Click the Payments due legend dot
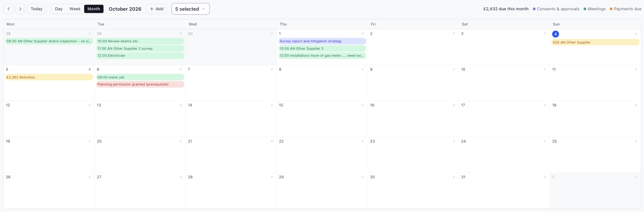Image resolution: width=644 pixels, height=212 pixels. (x=611, y=9)
